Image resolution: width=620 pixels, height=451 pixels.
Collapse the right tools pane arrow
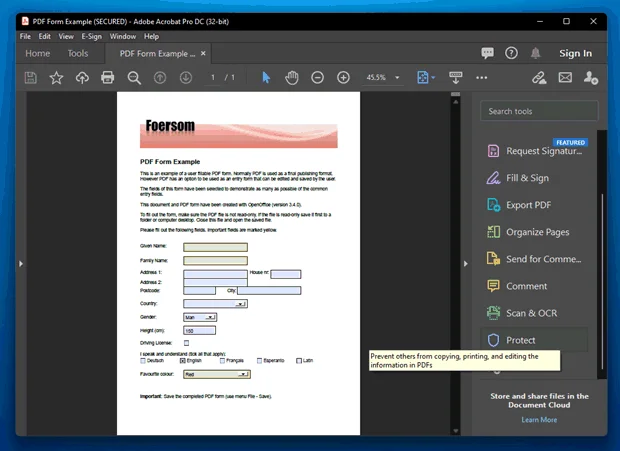tap(466, 264)
